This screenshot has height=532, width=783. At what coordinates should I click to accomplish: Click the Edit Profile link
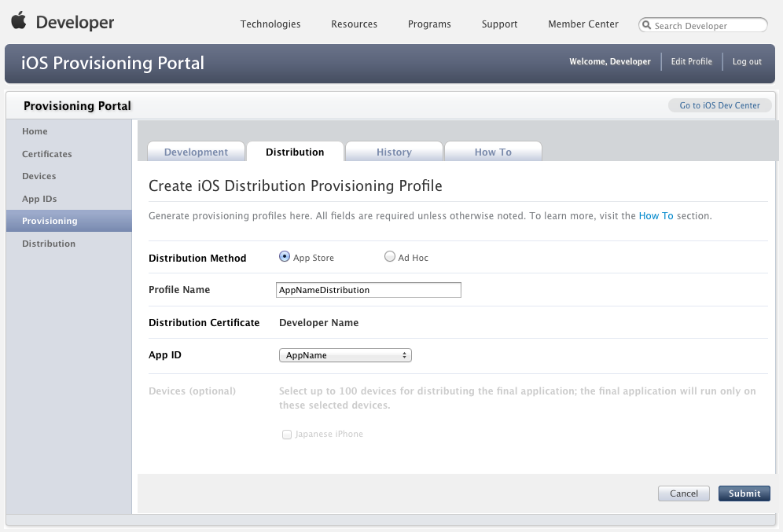click(691, 61)
